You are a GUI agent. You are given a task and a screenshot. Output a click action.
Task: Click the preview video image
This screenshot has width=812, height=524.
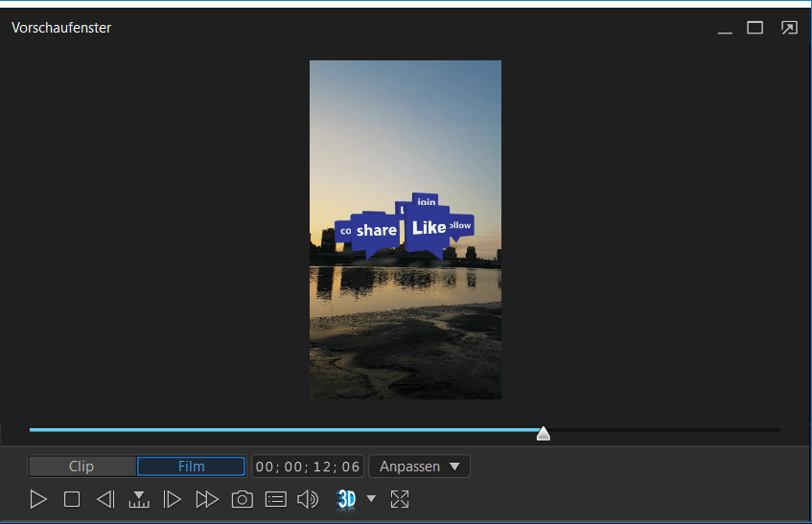pyautogui.click(x=406, y=230)
